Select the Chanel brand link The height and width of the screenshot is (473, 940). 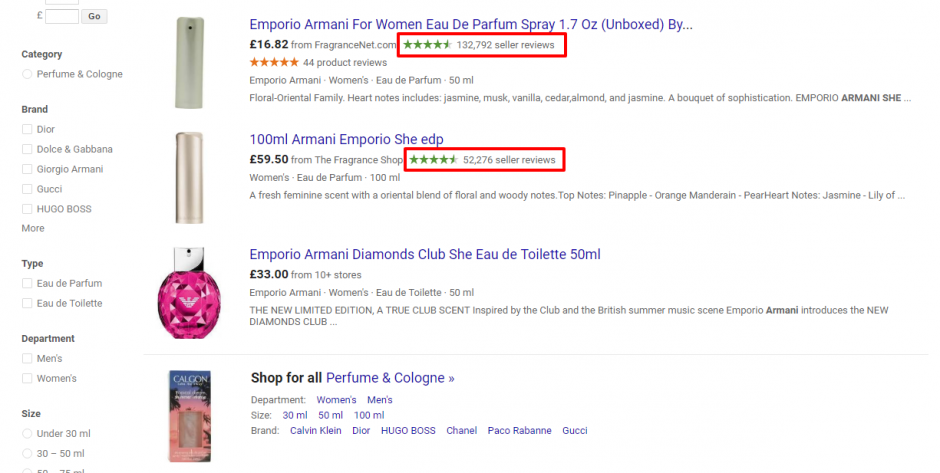460,430
